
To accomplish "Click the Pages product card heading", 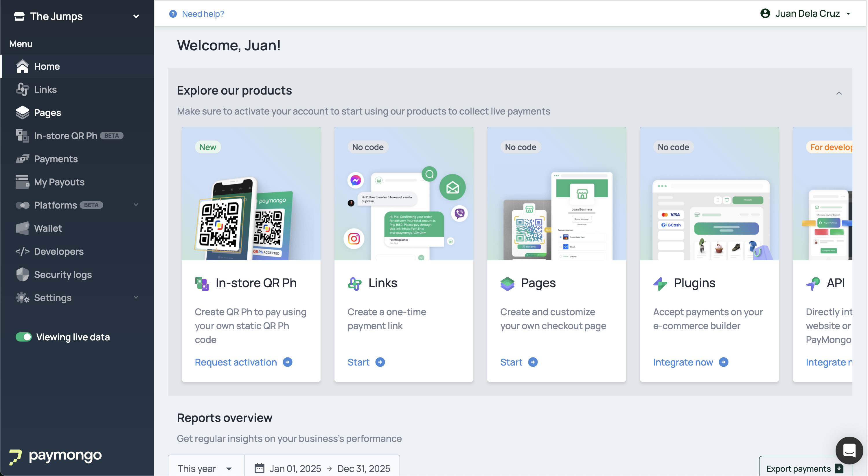I will (x=538, y=283).
